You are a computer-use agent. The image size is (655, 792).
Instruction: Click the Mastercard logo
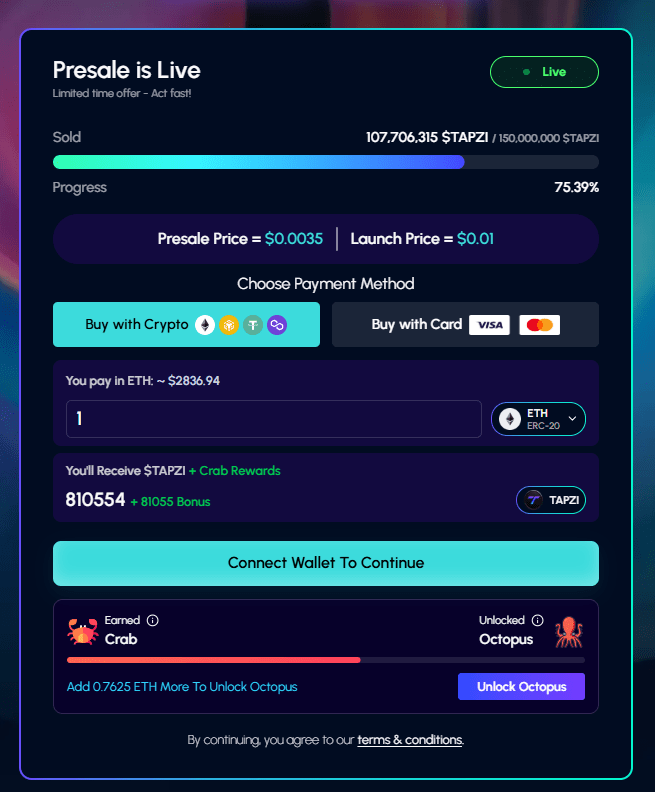(x=540, y=325)
